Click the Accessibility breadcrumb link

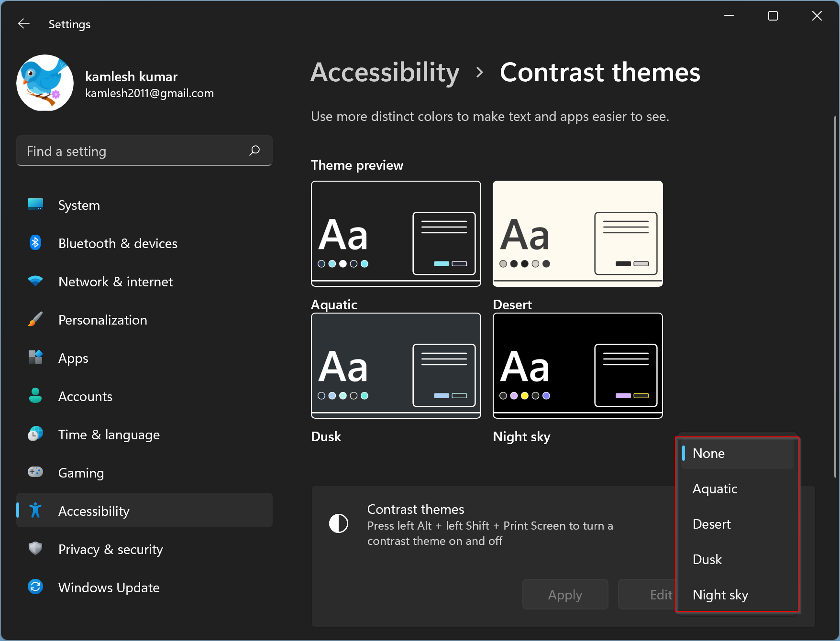click(385, 73)
